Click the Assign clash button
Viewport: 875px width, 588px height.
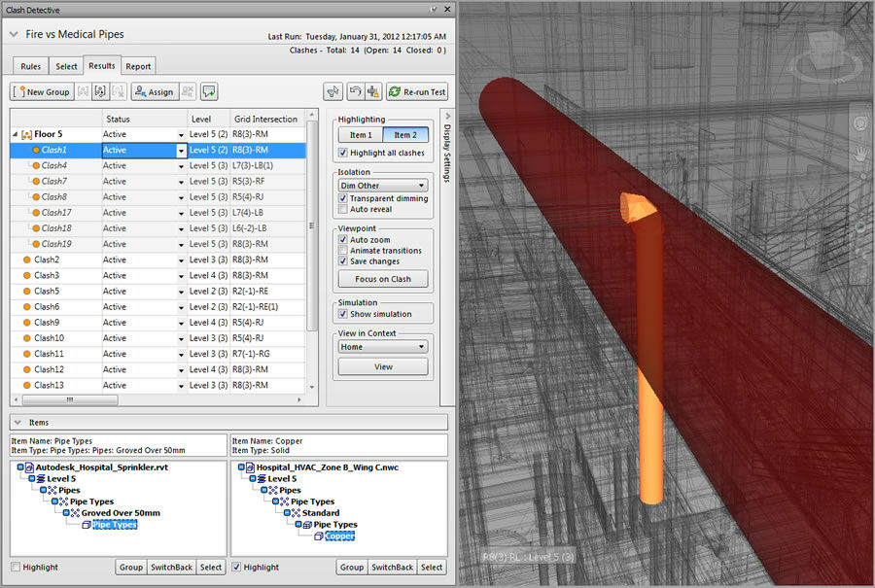point(154,92)
